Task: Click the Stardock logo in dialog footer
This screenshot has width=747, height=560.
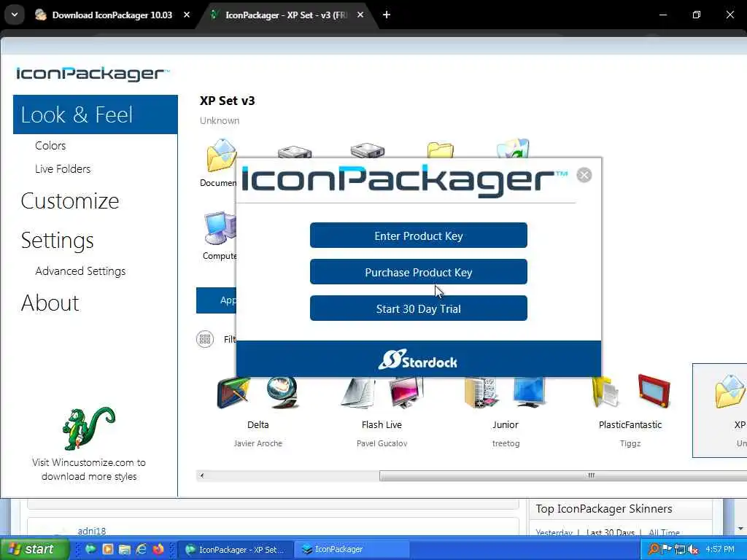Action: tap(418, 360)
